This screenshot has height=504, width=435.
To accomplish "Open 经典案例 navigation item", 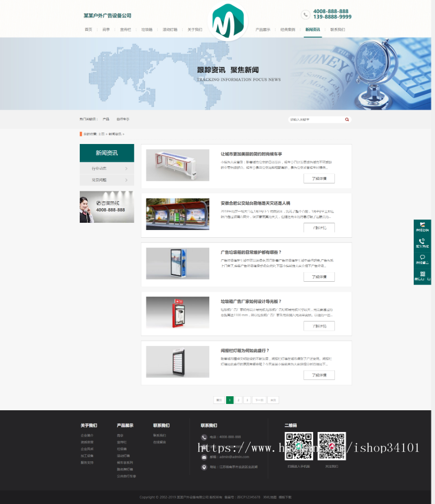I will point(288,29).
